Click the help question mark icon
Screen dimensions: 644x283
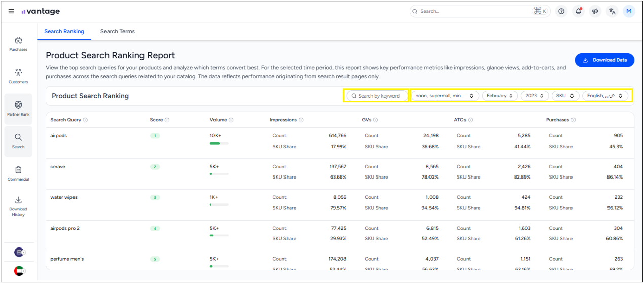pyautogui.click(x=561, y=11)
